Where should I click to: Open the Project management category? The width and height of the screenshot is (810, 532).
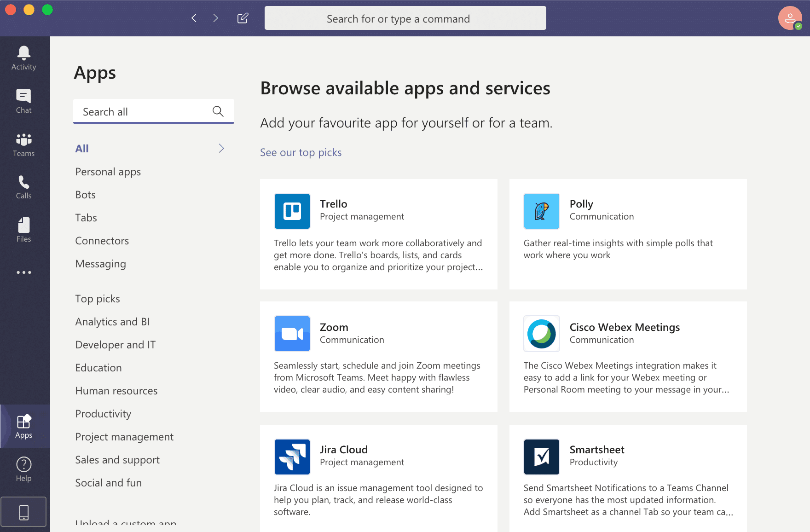(x=124, y=436)
